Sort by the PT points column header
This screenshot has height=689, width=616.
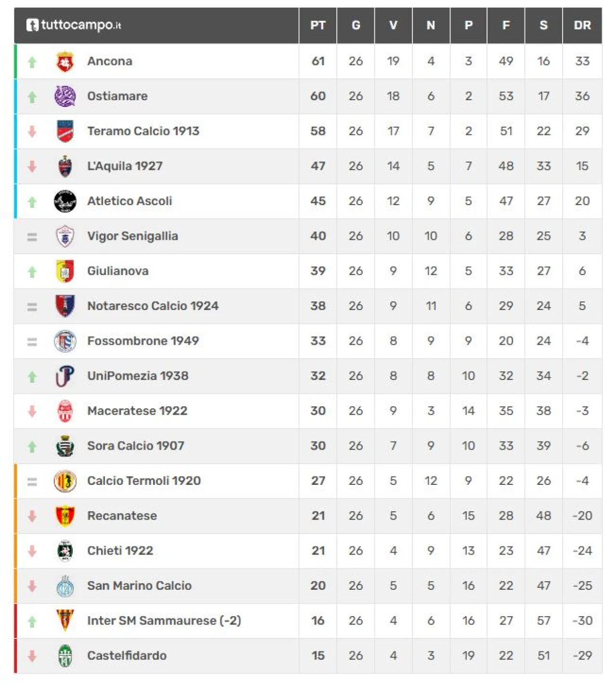pyautogui.click(x=318, y=26)
